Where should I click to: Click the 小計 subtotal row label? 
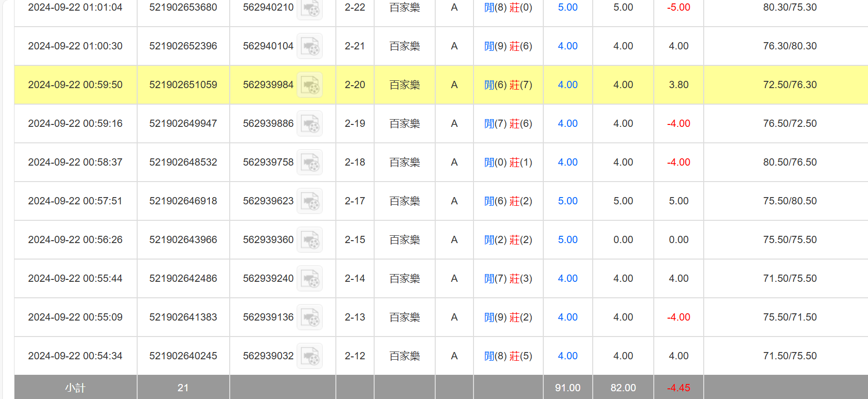(x=75, y=388)
